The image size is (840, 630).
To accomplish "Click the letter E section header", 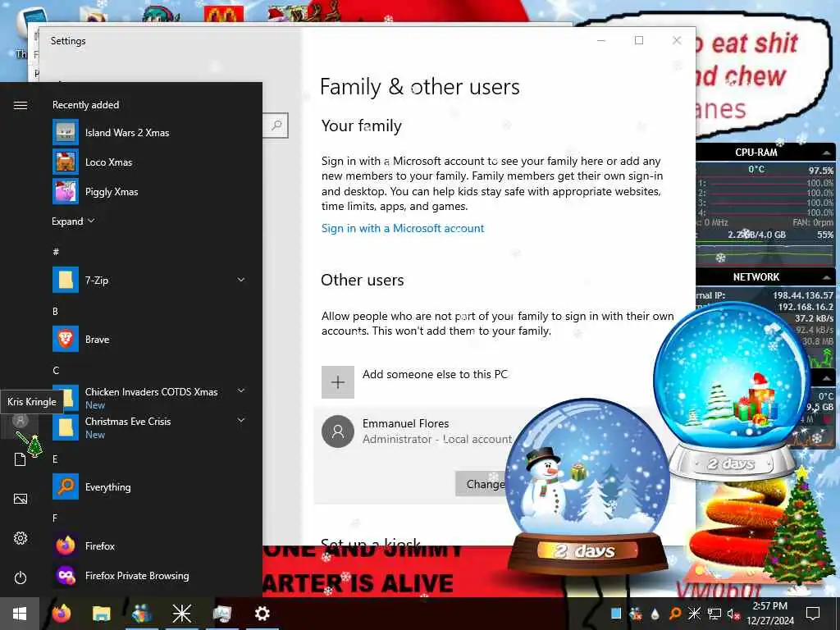I will pyautogui.click(x=55, y=459).
